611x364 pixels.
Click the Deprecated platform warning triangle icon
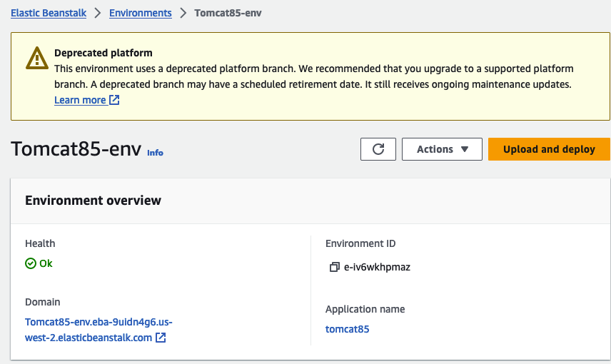(37, 58)
